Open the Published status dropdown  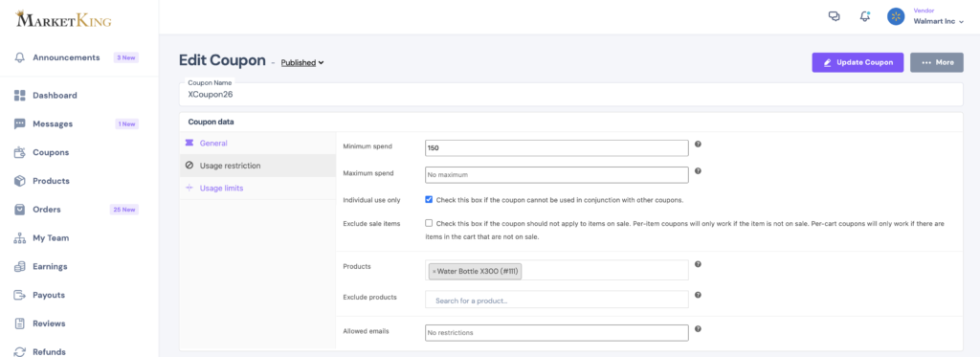302,62
